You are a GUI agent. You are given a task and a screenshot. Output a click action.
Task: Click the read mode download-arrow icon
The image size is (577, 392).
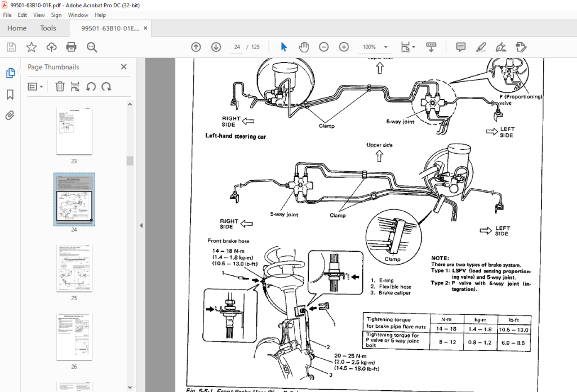tap(431, 47)
